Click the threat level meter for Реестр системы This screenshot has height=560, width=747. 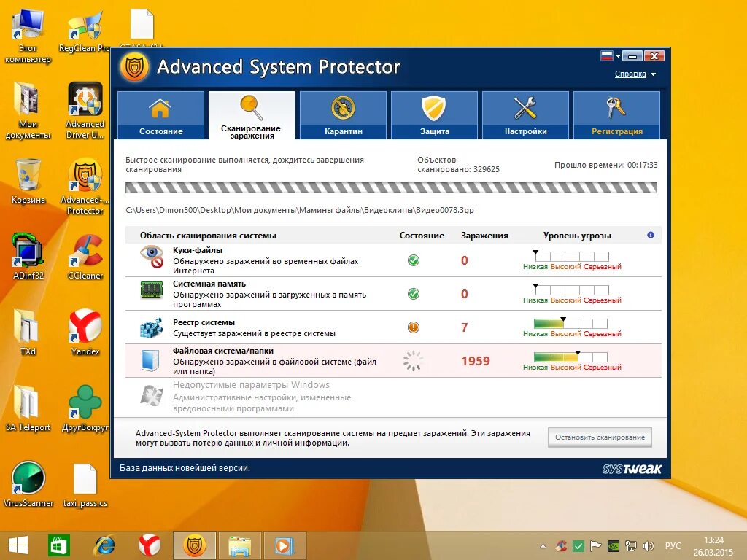571,324
